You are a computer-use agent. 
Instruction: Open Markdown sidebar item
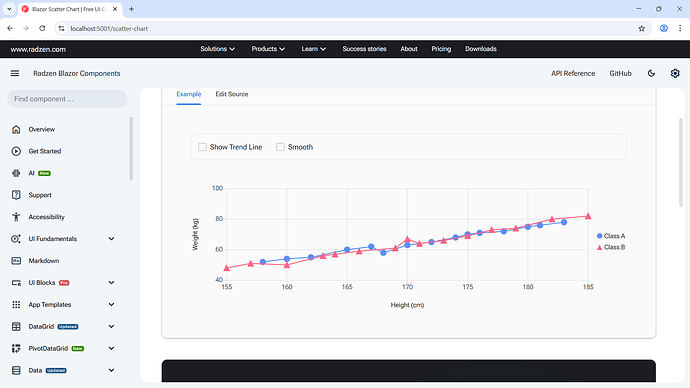tap(44, 261)
